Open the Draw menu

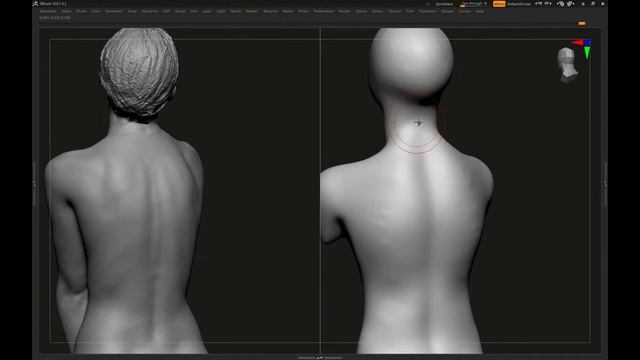coord(132,11)
